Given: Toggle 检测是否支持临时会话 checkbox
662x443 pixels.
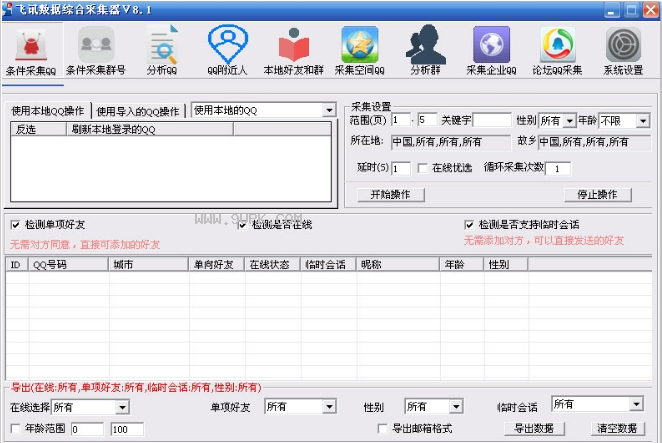Looking at the screenshot, I should [469, 225].
